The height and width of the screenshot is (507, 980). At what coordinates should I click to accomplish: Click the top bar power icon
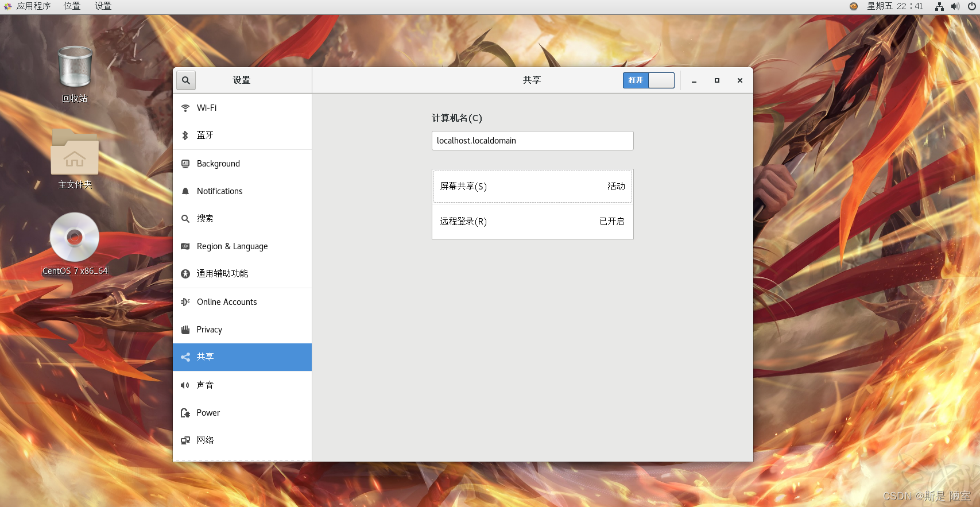[x=972, y=6]
